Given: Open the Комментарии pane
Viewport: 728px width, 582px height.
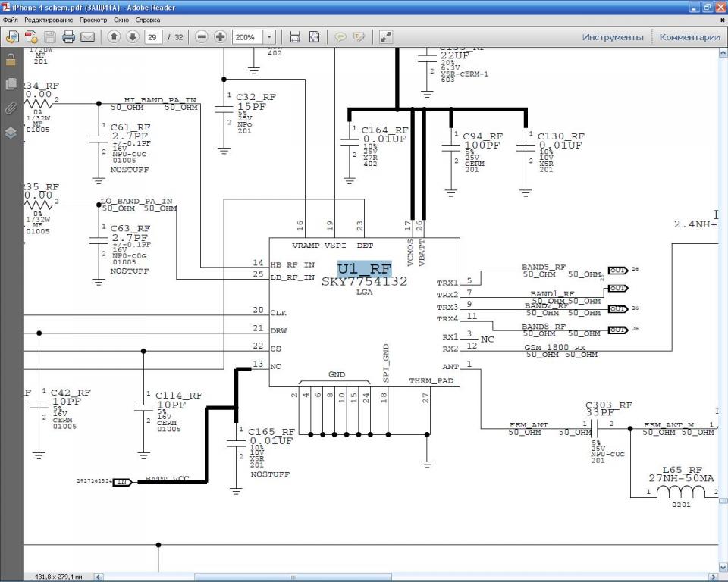Looking at the screenshot, I should tap(689, 37).
